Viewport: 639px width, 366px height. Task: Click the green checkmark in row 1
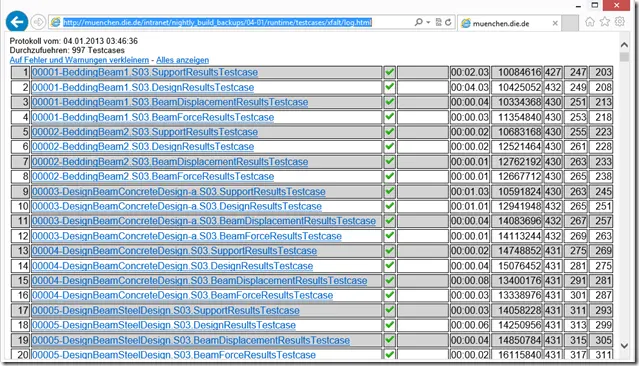pos(390,72)
